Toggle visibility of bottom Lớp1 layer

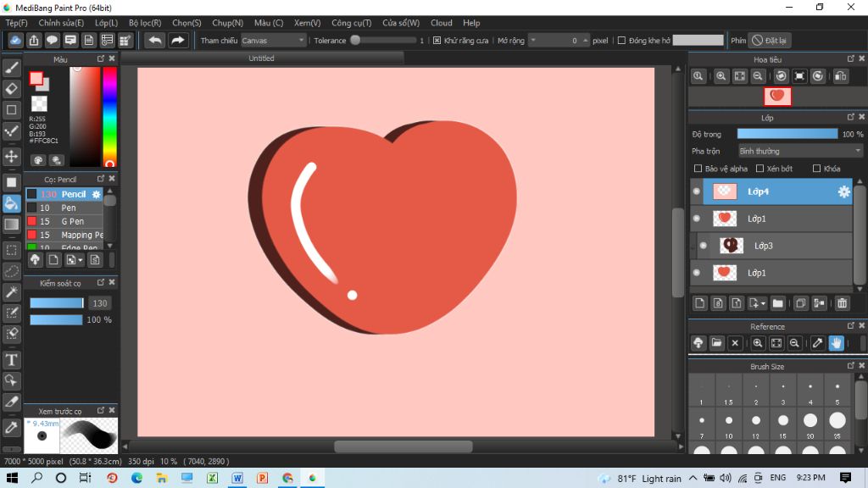click(x=697, y=272)
